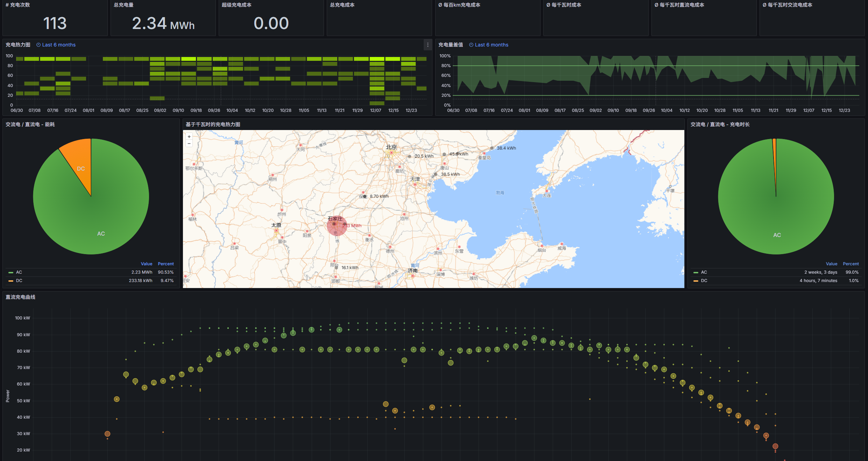Click the 38.4 kWh map marker dot
Image resolution: width=868 pixels, height=461 pixels.
492,148
